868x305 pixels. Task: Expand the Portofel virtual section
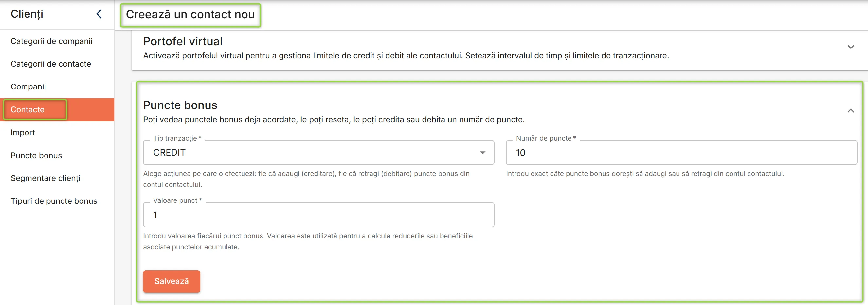850,47
